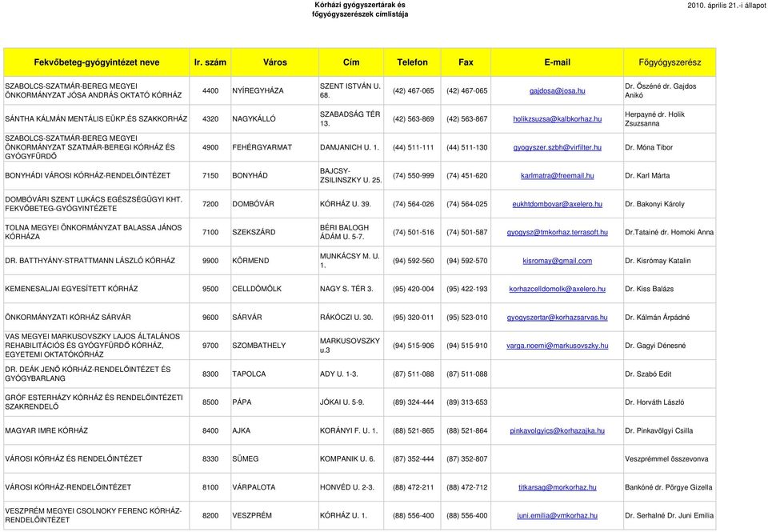Click hospital name 'DR. BATTHYÁNY-STRATTMANN LÁSZLÓ KÓRHÁZ'
The image size is (768, 532).
tap(90, 261)
